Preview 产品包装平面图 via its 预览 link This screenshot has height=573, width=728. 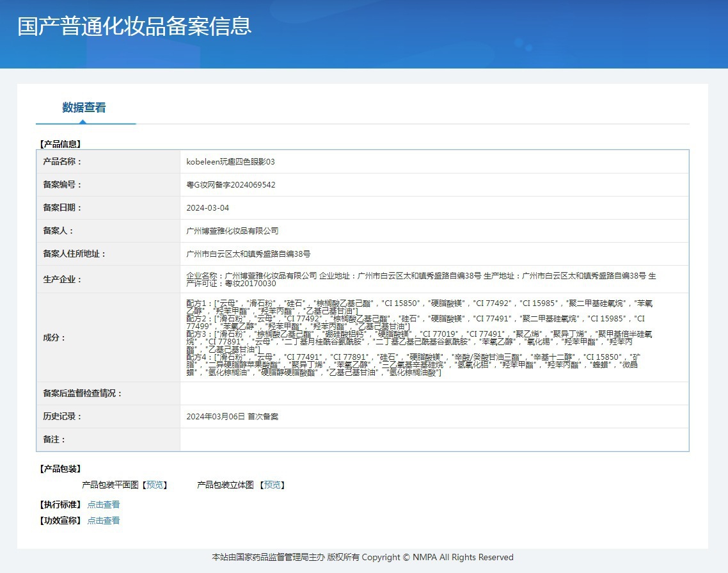155,485
